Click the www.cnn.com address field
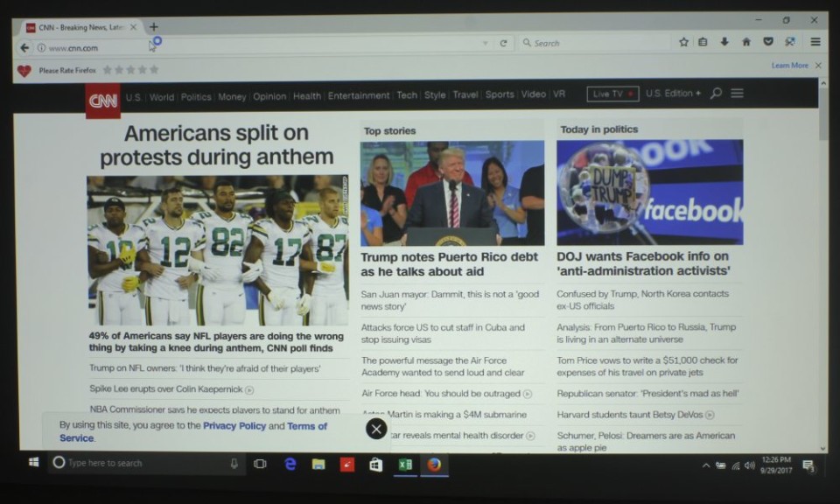Viewport: 840px width, 504px height. point(257,47)
